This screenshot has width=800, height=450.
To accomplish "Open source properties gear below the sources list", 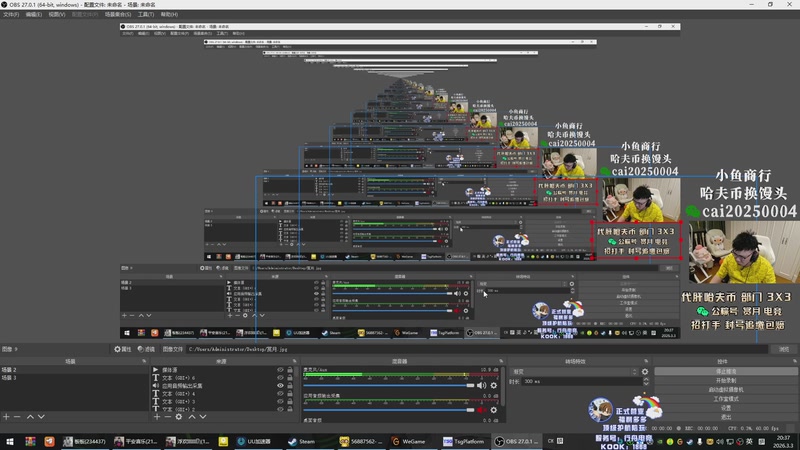I will (x=179, y=417).
